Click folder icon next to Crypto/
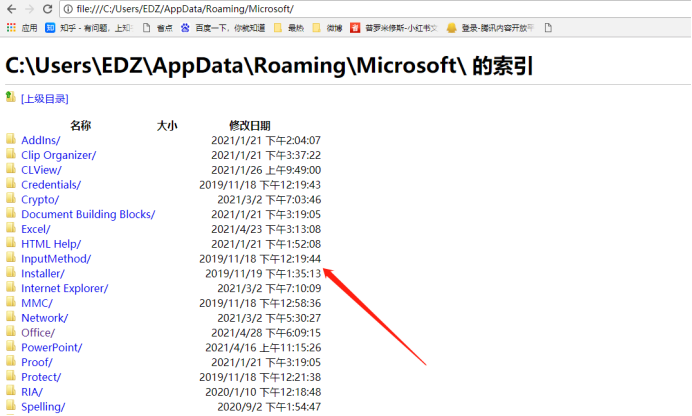The image size is (692, 416). click(11, 199)
